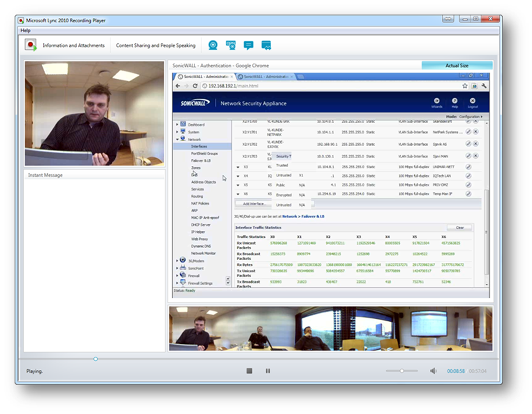The image size is (532, 414).
Task: Toggle the webcam video pane icon
Action: [213, 45]
